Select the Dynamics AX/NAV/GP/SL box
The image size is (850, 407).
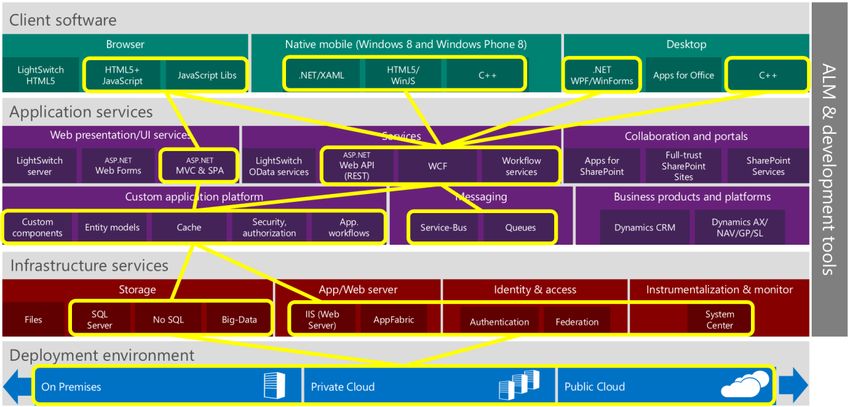(x=739, y=227)
